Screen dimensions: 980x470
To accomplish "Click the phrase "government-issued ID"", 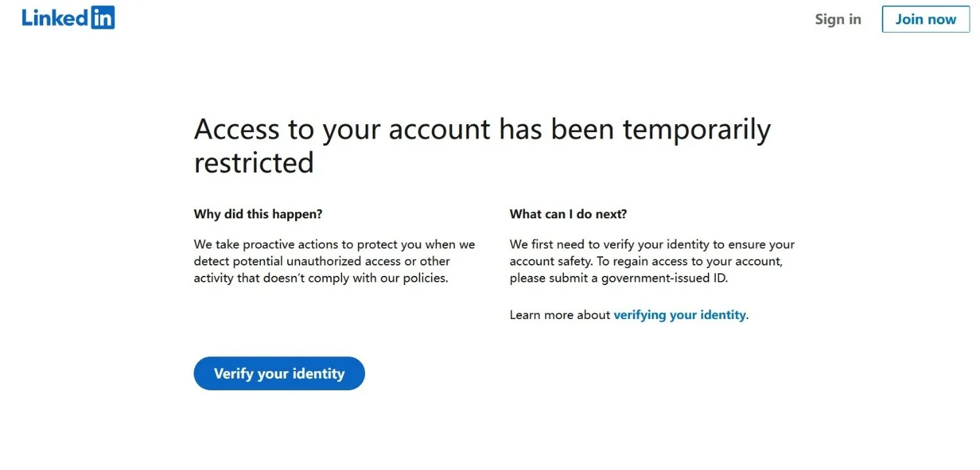I will [x=663, y=278].
